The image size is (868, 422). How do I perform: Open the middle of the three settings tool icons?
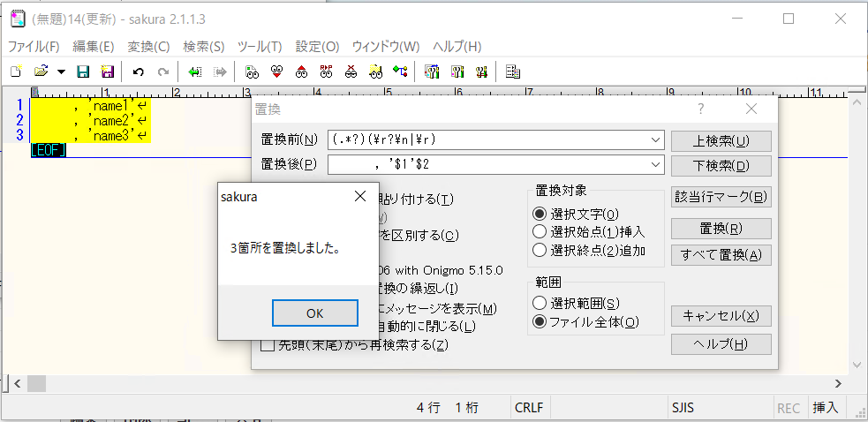point(457,72)
